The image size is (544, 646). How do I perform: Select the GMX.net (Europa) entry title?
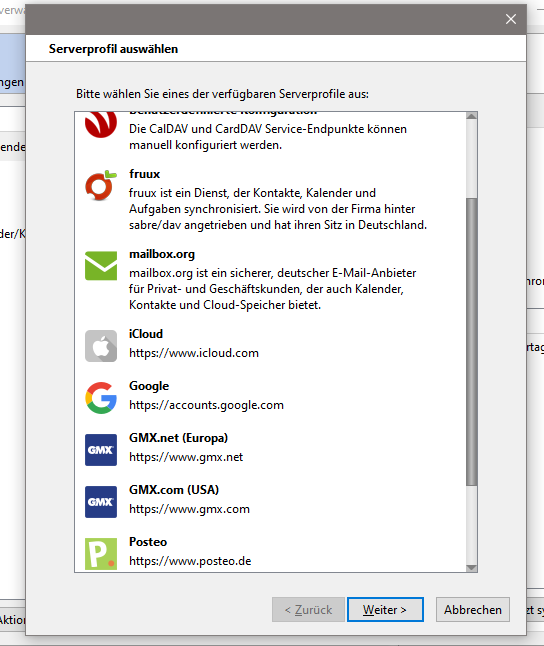coord(178,438)
